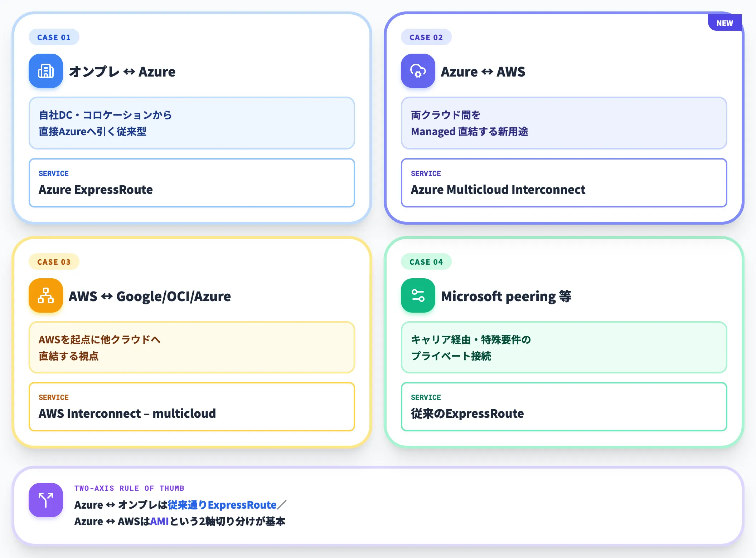Click the AWSを起点に他クラウドへ description box
Image resolution: width=756 pixels, height=558 pixels.
192,347
